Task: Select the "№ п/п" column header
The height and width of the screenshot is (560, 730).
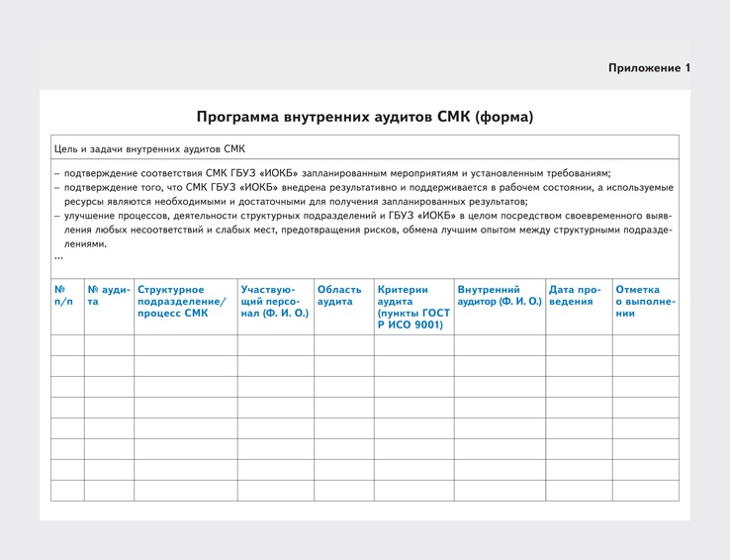Action: pyautogui.click(x=66, y=296)
